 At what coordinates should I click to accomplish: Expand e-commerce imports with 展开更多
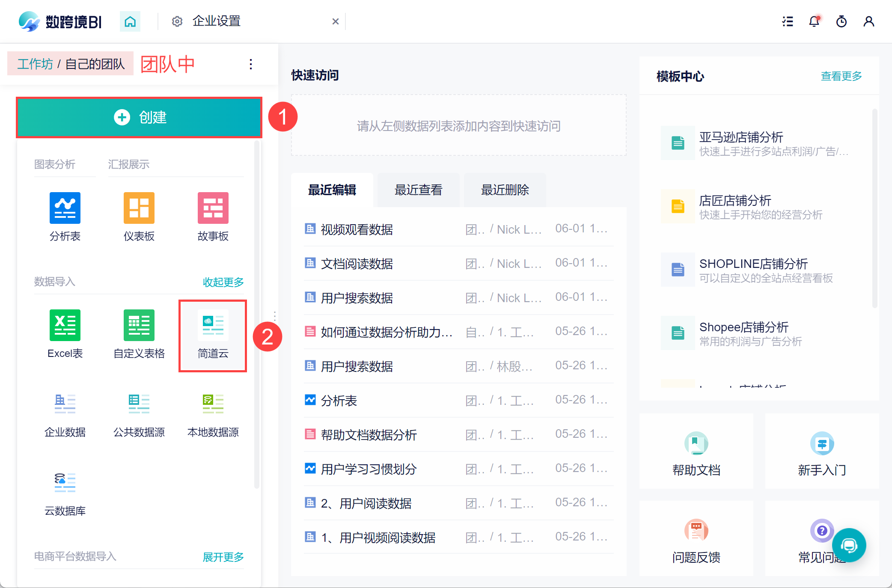(x=223, y=557)
